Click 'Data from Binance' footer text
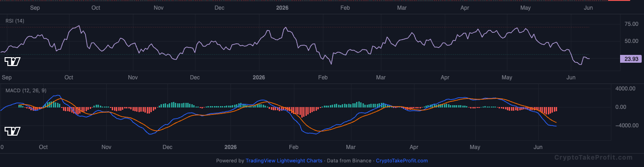Screen dimensions: 644x167 [349, 161]
